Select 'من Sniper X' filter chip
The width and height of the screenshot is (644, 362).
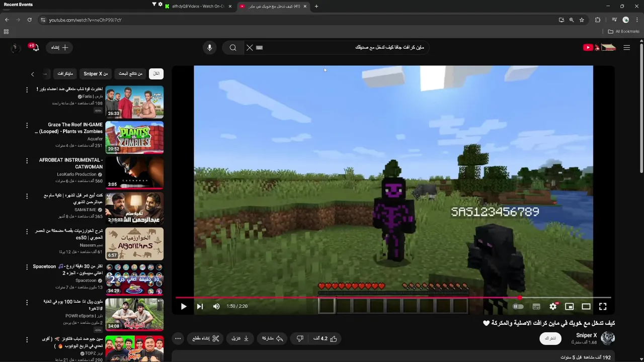click(96, 74)
